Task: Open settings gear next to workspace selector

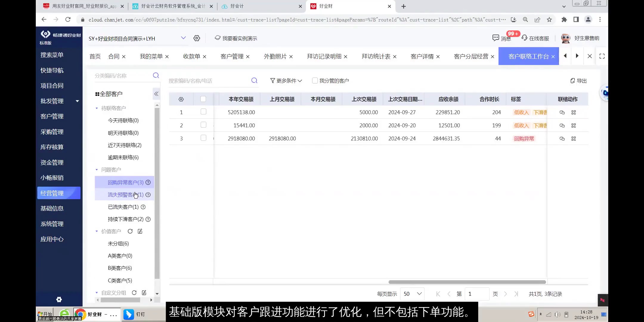Action: (196, 38)
